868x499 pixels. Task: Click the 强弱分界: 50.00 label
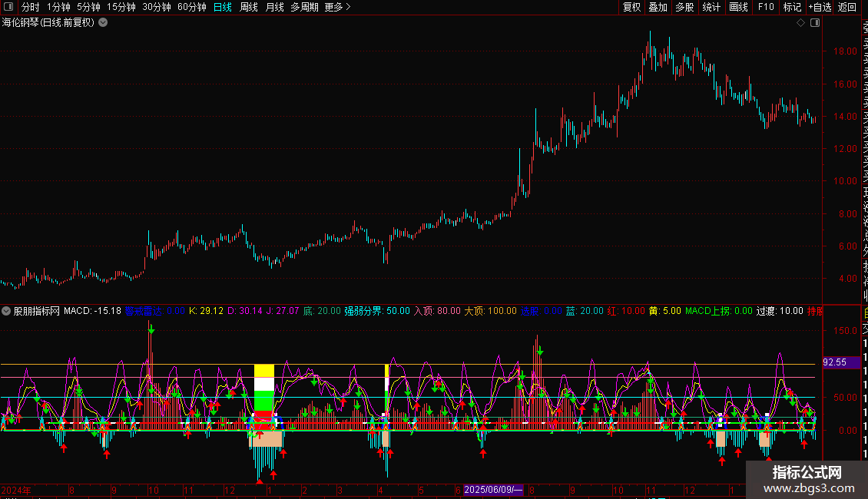tap(377, 311)
